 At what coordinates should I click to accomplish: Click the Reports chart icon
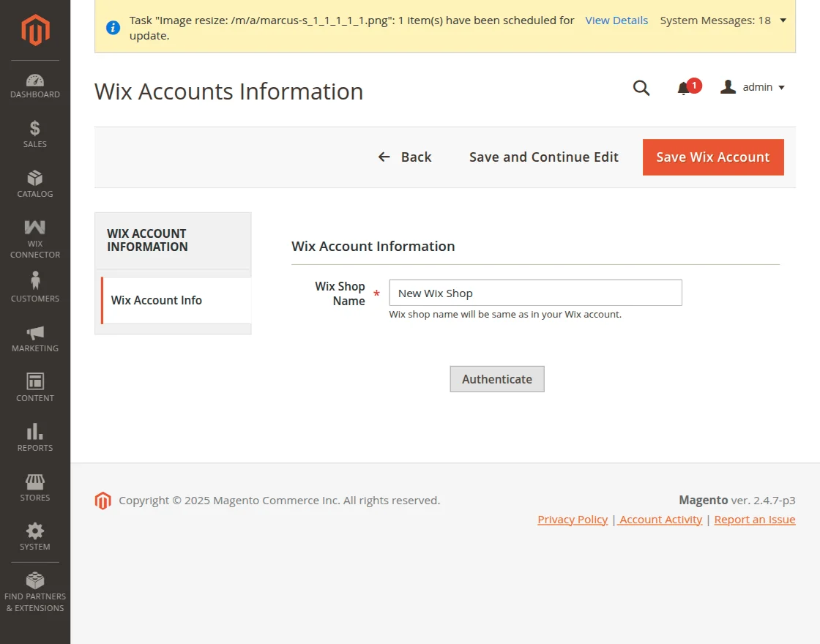coord(34,433)
